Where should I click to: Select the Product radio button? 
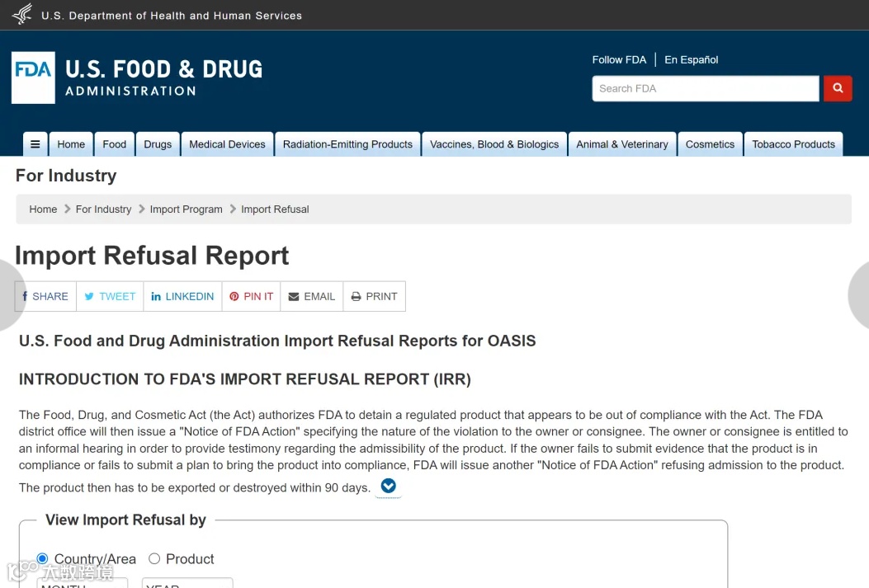click(x=154, y=558)
